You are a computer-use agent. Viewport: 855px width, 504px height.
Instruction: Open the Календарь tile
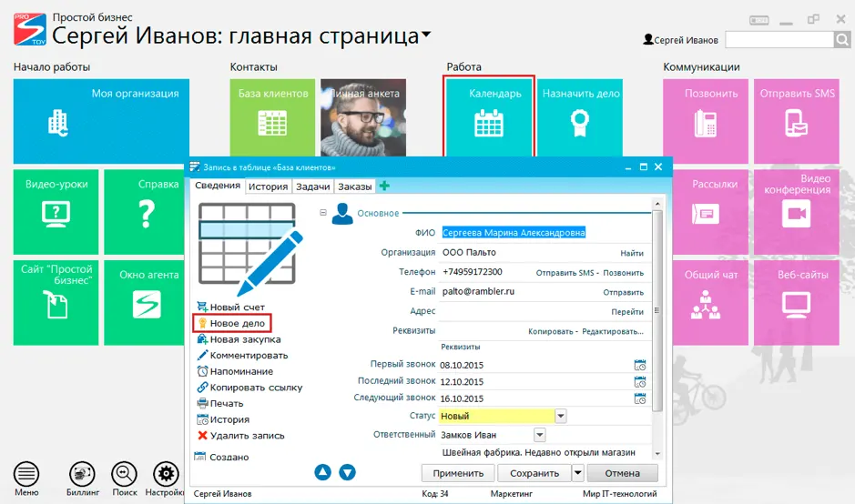(489, 117)
